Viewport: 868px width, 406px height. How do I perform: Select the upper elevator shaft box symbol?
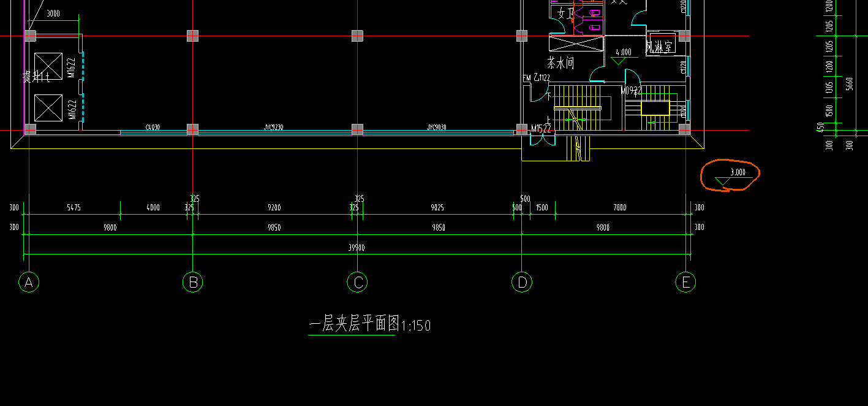(48, 66)
